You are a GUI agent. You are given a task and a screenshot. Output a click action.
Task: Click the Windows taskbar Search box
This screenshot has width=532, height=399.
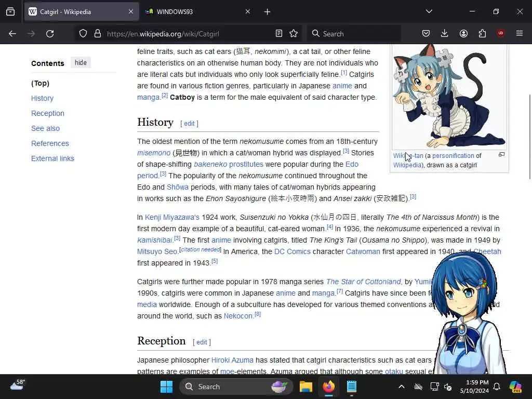point(236,387)
